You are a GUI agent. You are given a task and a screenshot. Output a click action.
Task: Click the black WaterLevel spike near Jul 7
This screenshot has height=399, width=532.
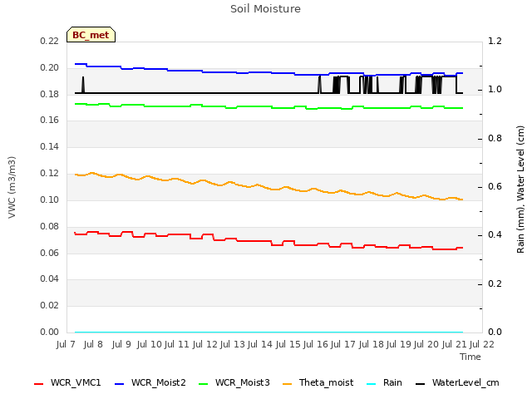83,84
